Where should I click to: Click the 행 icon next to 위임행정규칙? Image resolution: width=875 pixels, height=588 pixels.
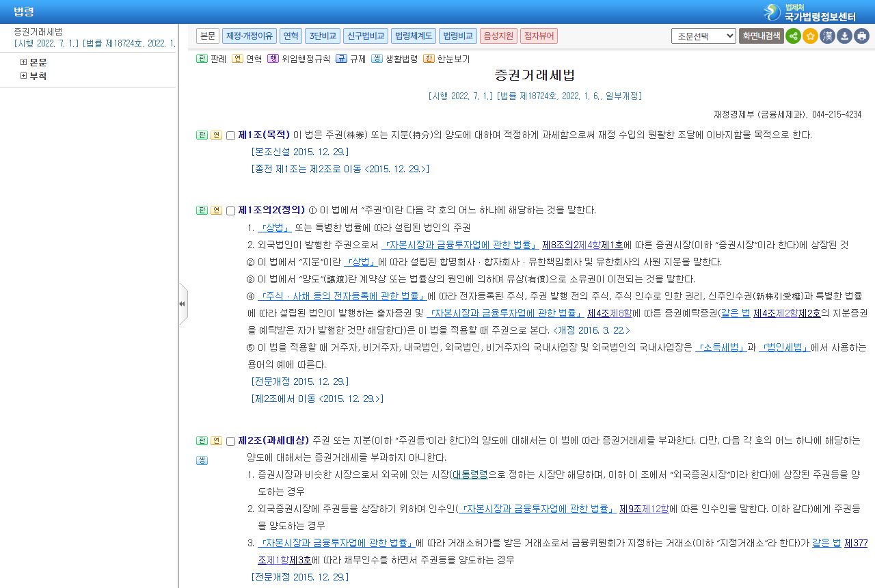[273, 59]
